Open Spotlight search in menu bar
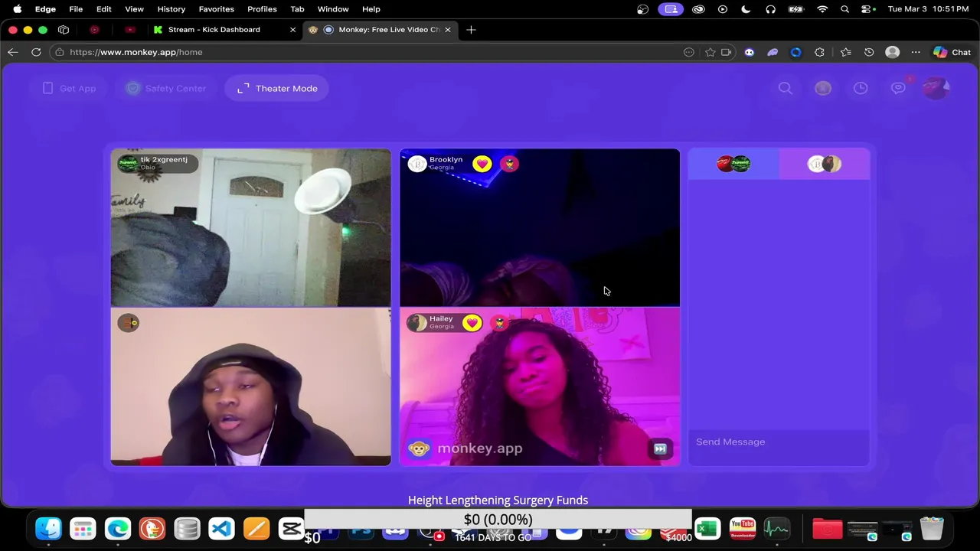The image size is (980, 551). pyautogui.click(x=844, y=9)
